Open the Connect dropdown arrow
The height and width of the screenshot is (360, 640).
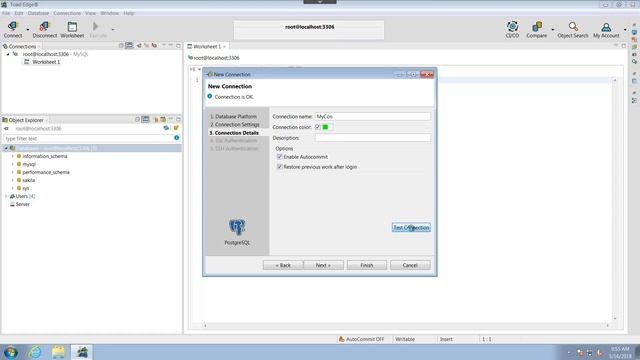click(x=28, y=29)
